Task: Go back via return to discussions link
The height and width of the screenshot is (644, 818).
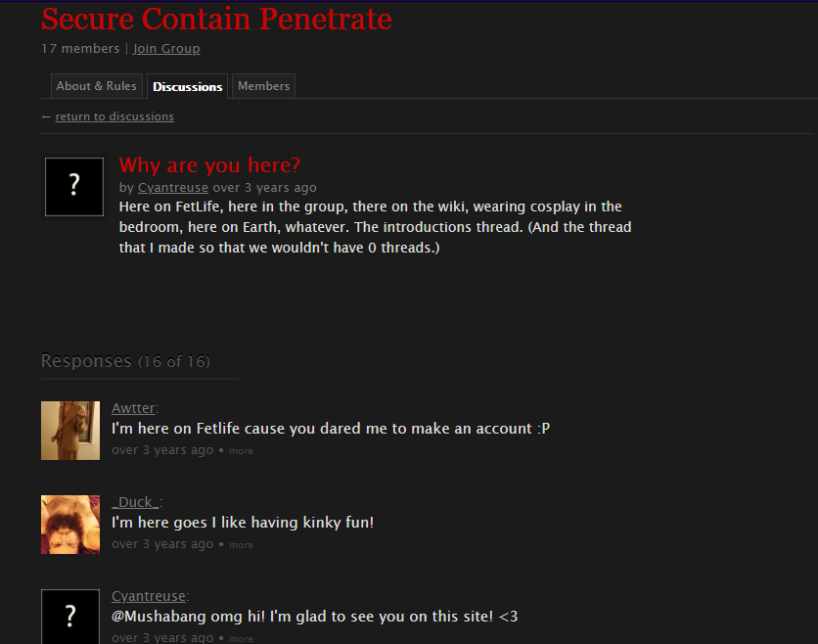Action: [x=114, y=116]
